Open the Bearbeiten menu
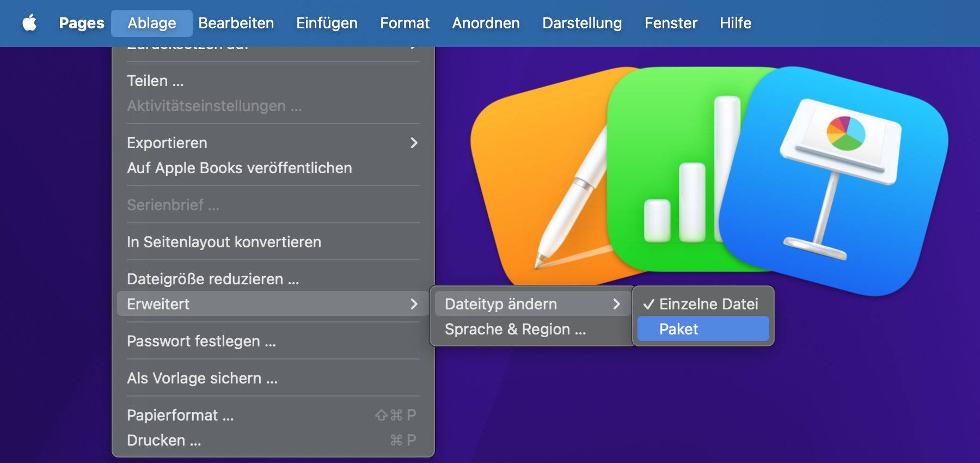Image resolution: width=980 pixels, height=463 pixels. click(236, 23)
